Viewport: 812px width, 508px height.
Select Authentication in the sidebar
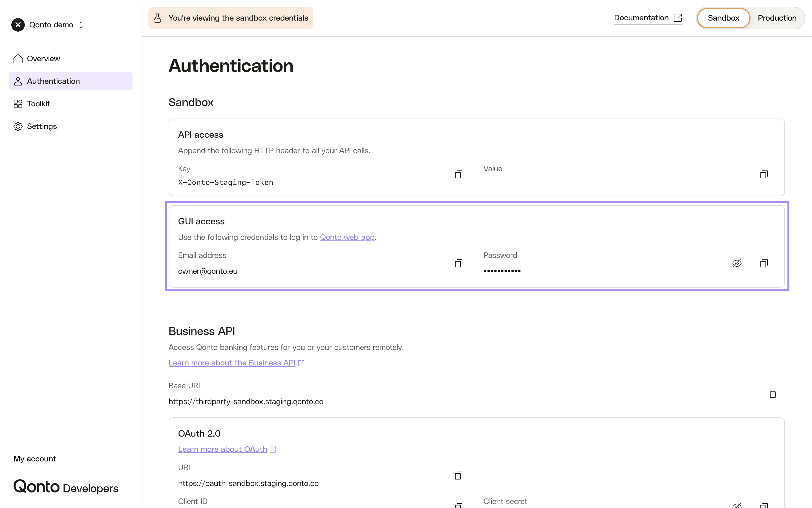coord(71,81)
